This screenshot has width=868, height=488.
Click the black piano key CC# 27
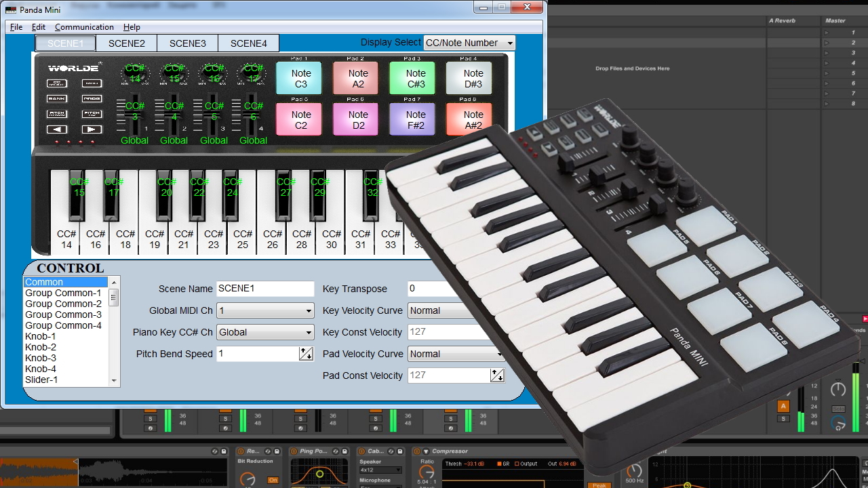point(284,195)
